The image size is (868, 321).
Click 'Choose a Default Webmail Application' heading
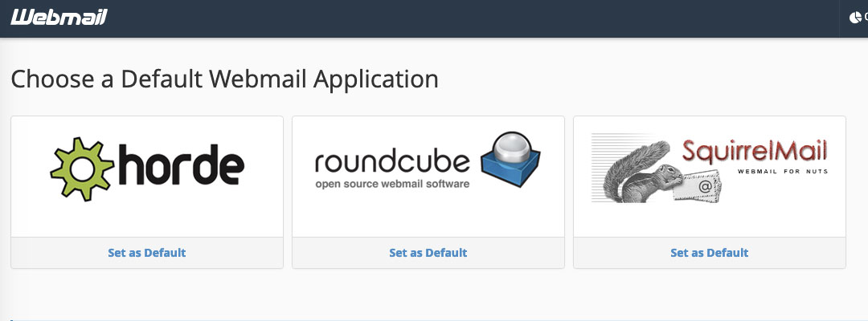225,79
